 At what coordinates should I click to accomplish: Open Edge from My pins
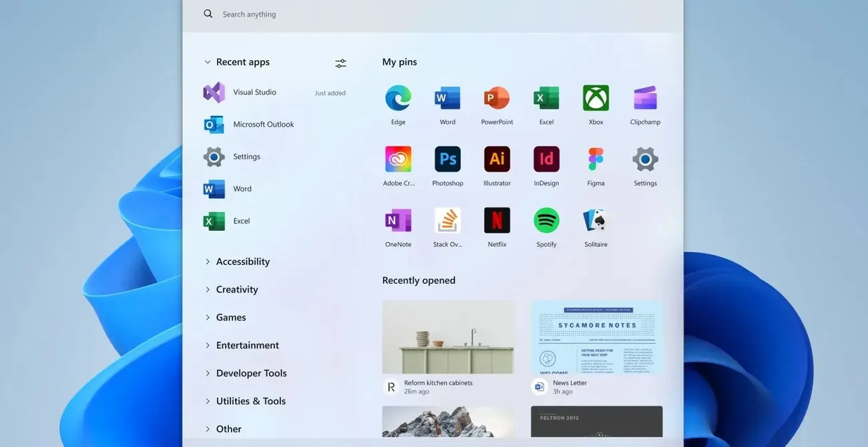[398, 99]
